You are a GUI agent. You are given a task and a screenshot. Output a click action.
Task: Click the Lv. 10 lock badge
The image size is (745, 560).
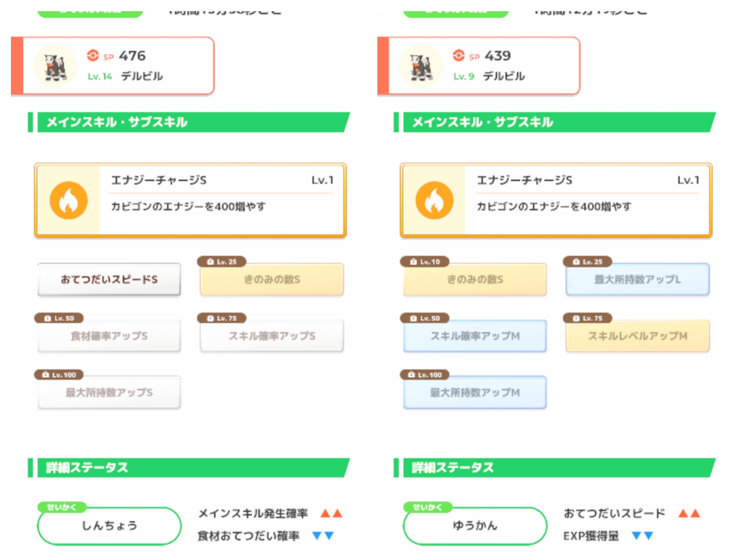pos(425,262)
